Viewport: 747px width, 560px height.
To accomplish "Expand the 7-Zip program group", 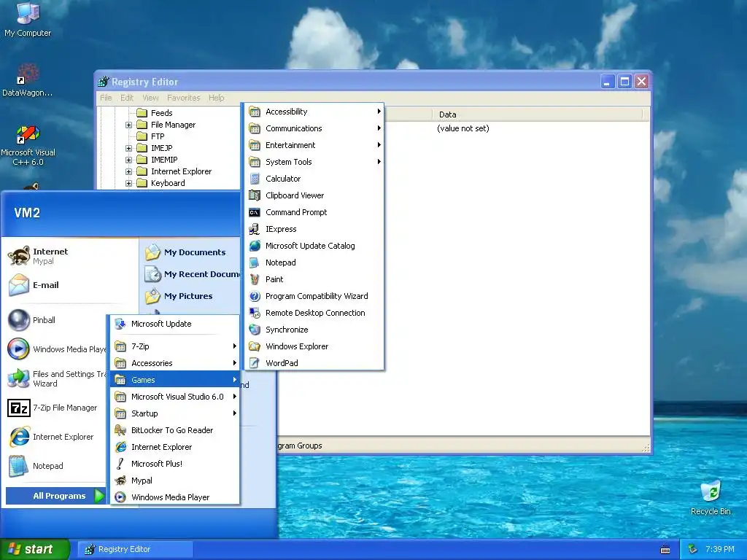I will (175, 346).
